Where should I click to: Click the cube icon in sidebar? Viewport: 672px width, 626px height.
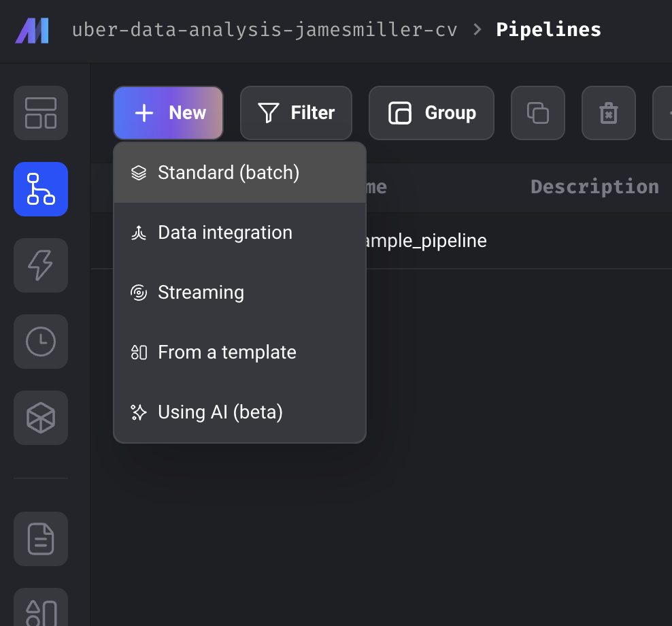click(x=41, y=418)
